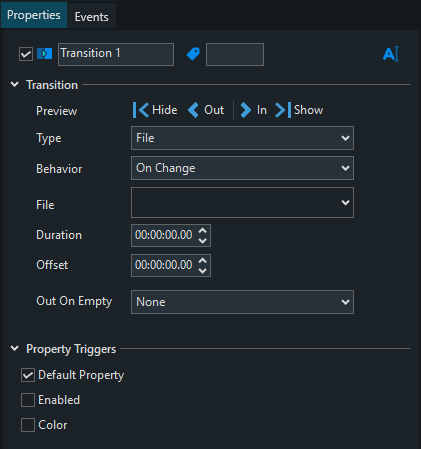Toggle the Transition 1 layer checkbox
421x449 pixels.
coord(26,54)
